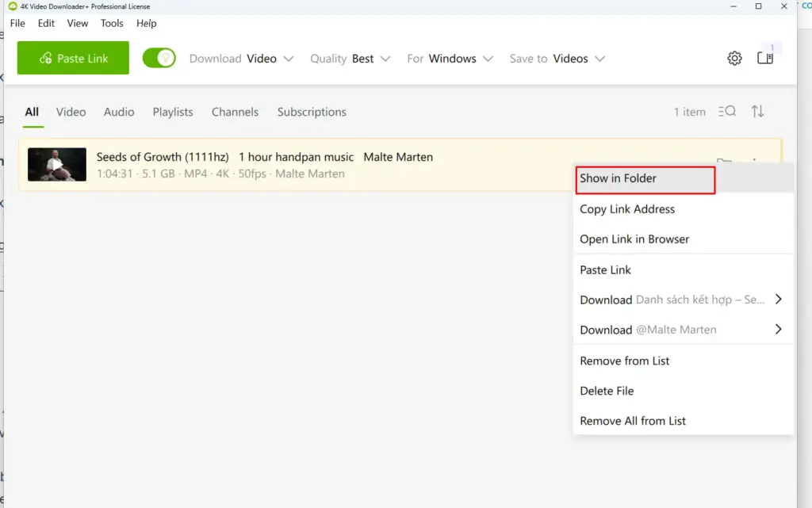Open the settings gear icon

734,59
